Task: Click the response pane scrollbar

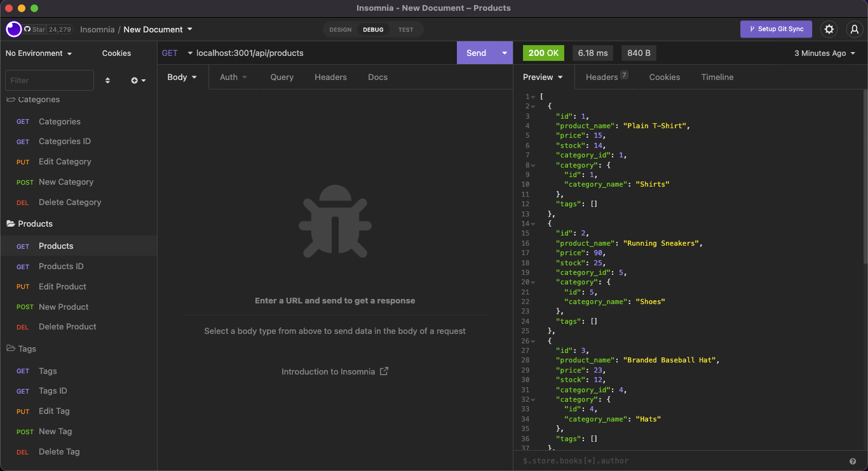Action: click(865, 176)
